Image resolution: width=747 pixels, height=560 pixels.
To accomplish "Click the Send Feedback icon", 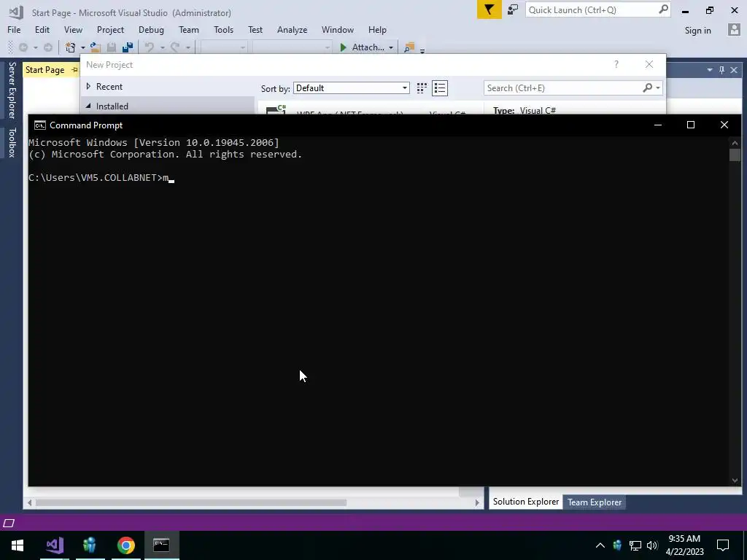I will click(x=513, y=10).
